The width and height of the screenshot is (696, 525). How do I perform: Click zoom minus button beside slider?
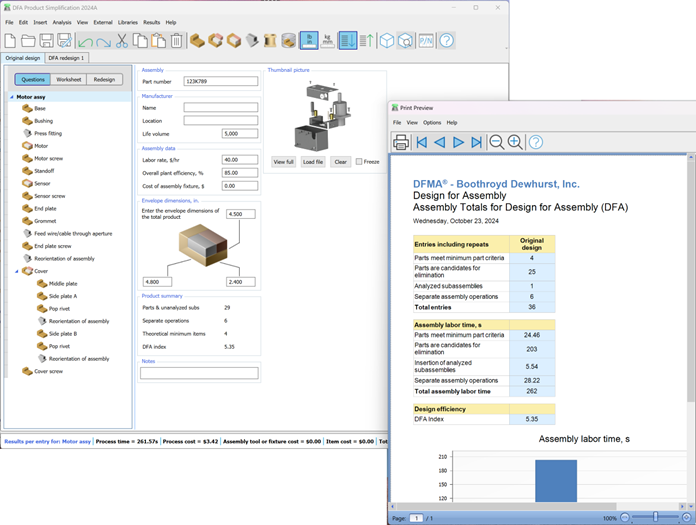point(625,517)
